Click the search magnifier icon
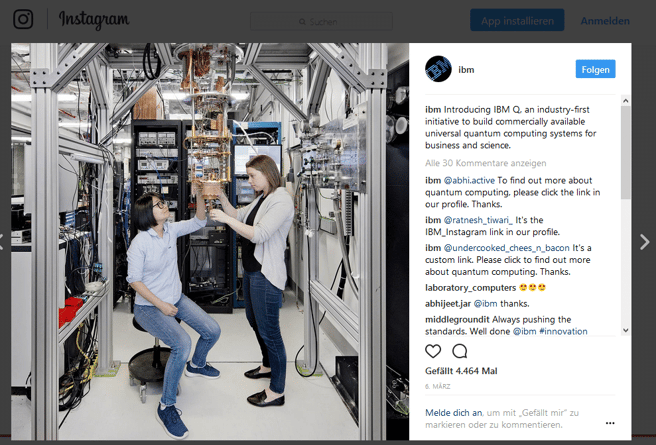 302,22
